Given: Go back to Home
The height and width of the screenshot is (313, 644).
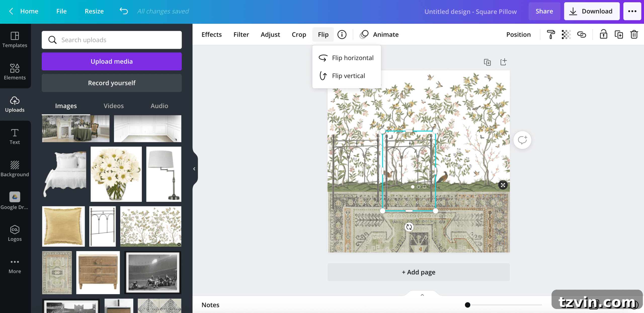Looking at the screenshot, I should (x=24, y=11).
